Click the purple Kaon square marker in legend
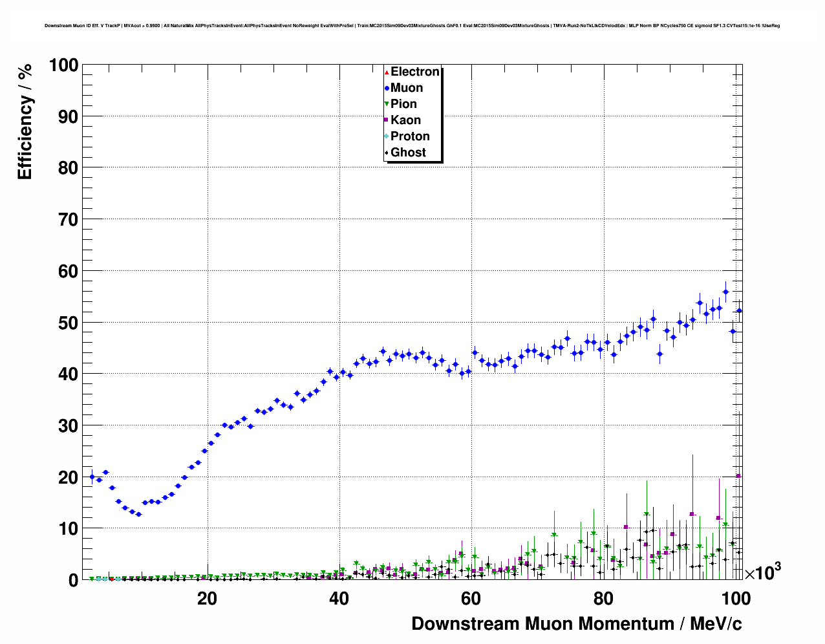 coord(387,120)
